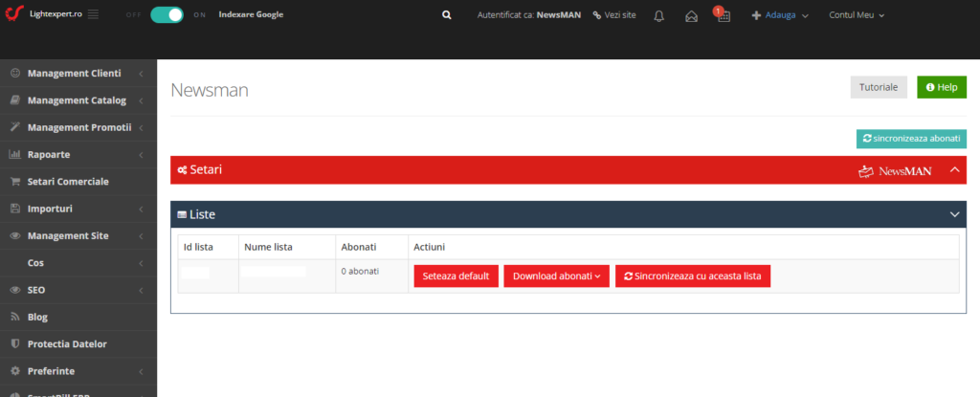Click the Setari Comerciale cart icon

(x=15, y=182)
